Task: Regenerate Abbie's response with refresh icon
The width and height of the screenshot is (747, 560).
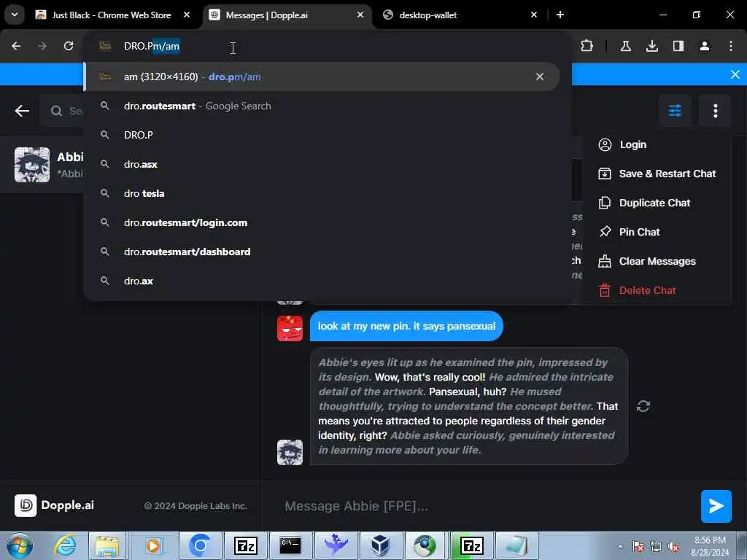Action: pos(643,406)
